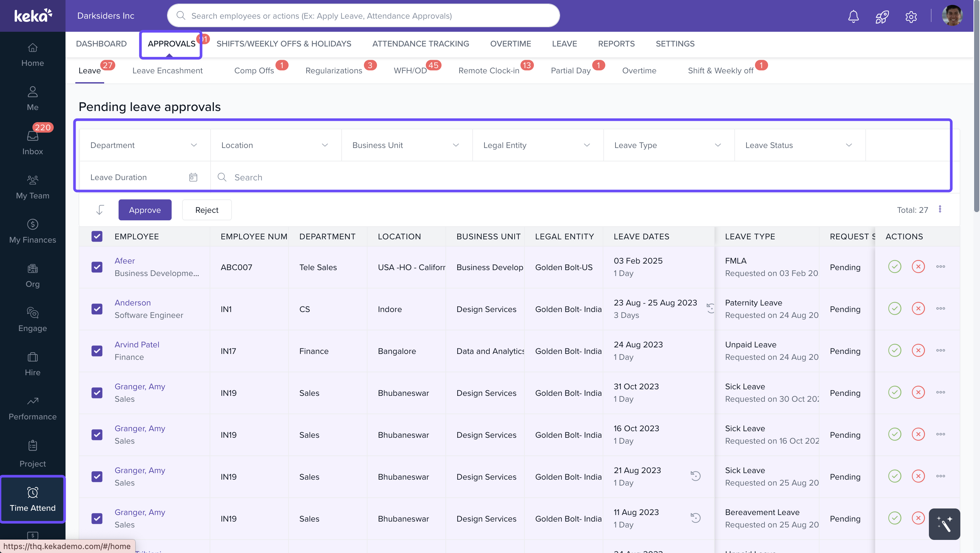Click the magic wand assistant icon

pos(944,524)
